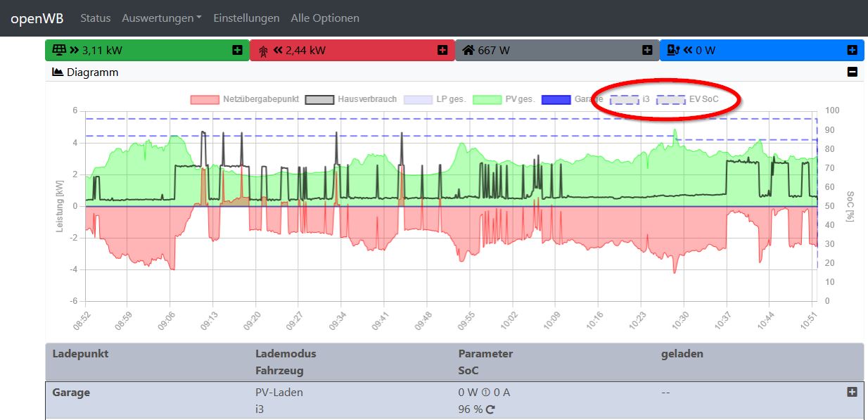Refresh SoC with the reload icon
The image size is (868, 420).
click(x=490, y=409)
